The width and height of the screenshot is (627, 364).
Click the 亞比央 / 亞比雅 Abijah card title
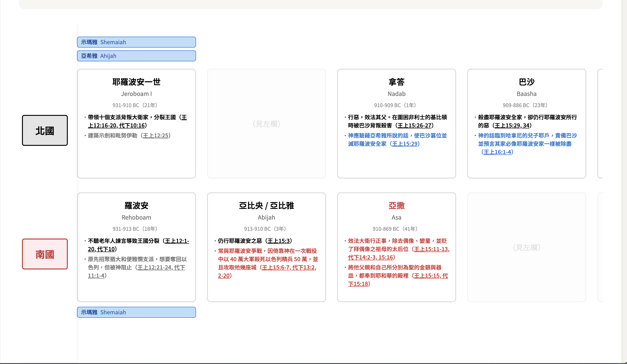pos(266,206)
